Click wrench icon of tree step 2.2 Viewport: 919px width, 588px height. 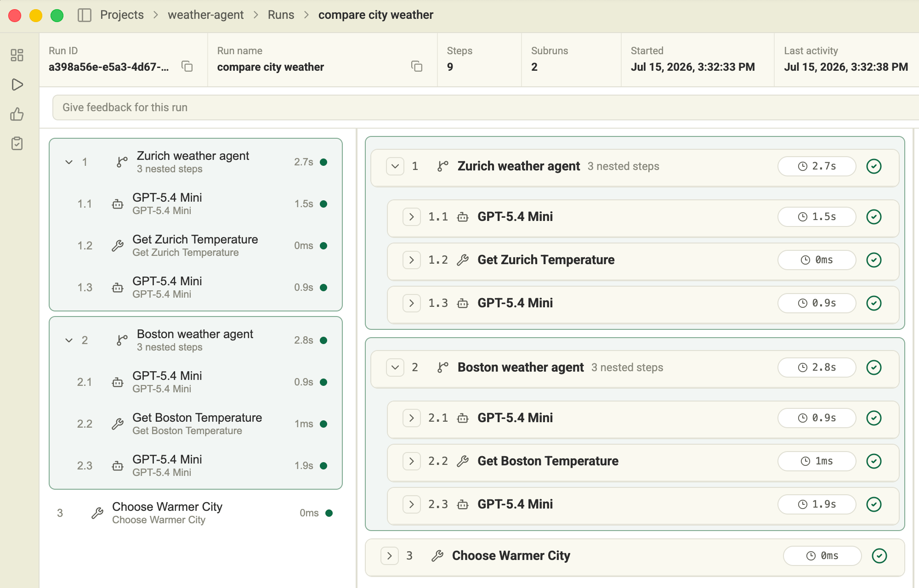(x=118, y=424)
